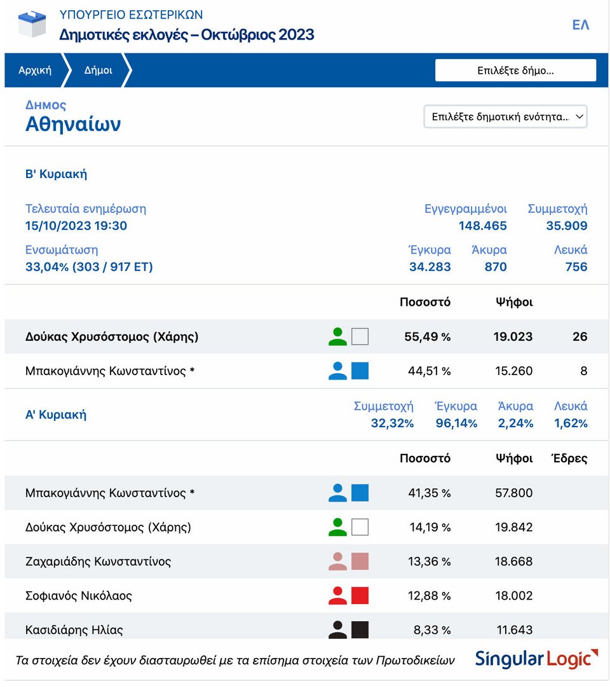Click the Δημοτικές εκλογές – Οκτώβριος 2023 title
Screen dimensions: 610x700
coord(187,34)
